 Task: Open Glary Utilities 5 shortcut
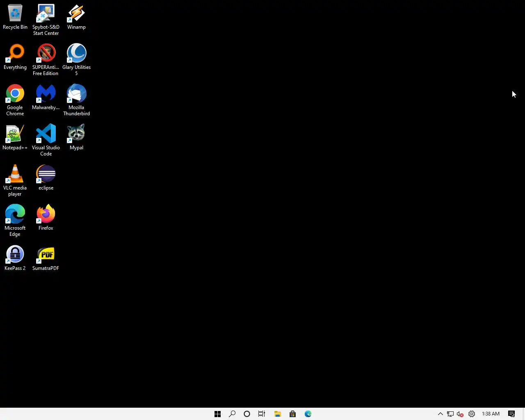(x=76, y=60)
